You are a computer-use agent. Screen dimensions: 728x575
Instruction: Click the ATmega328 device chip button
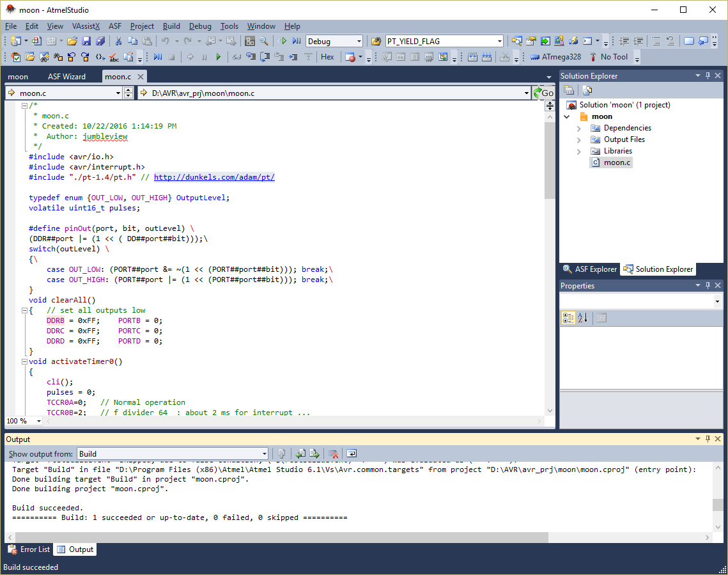pyautogui.click(x=556, y=57)
